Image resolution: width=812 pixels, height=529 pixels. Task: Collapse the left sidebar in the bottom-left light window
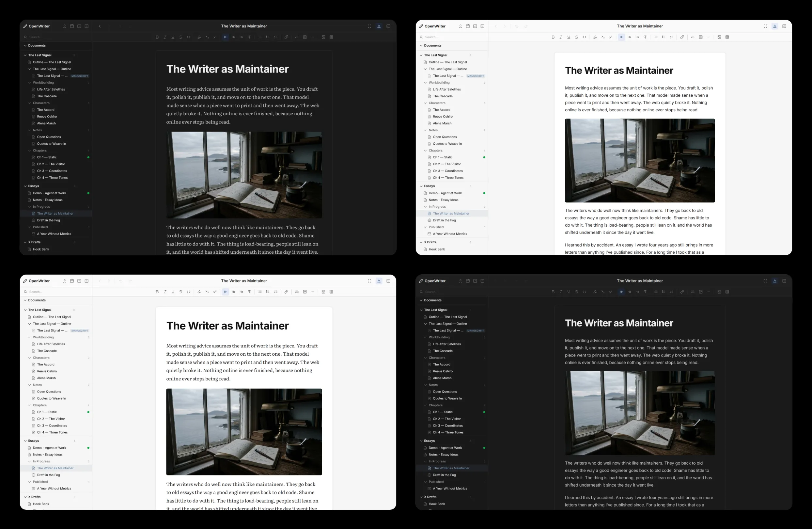pos(87,281)
